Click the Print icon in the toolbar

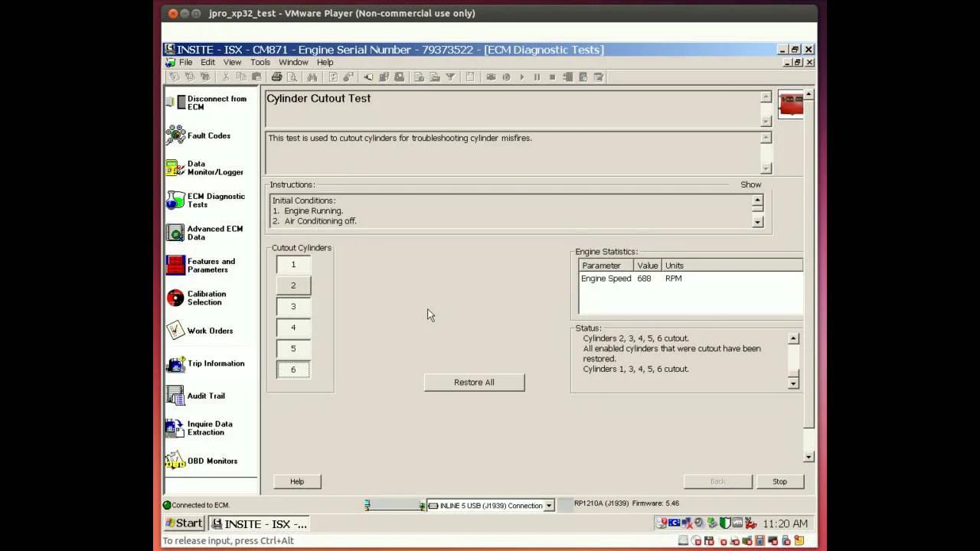(276, 77)
